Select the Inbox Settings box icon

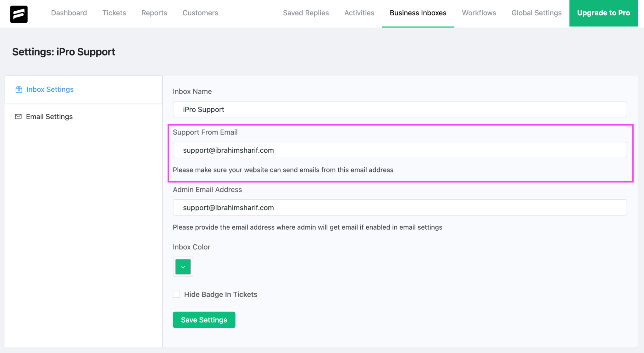click(19, 89)
